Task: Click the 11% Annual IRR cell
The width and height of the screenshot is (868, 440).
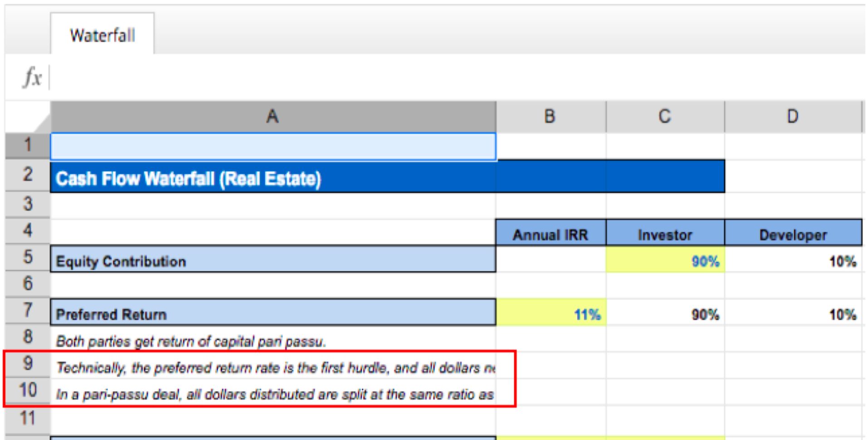Action: point(550,313)
